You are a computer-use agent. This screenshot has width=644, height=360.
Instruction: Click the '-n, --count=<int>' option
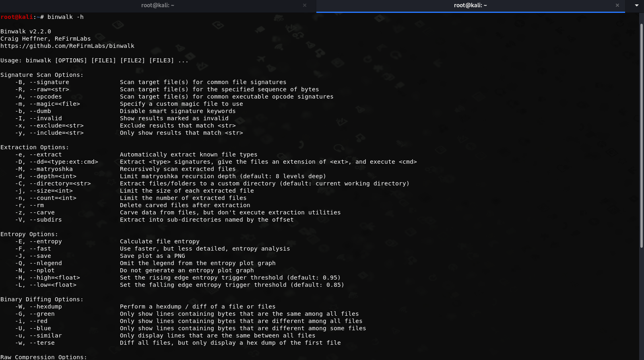pos(46,198)
